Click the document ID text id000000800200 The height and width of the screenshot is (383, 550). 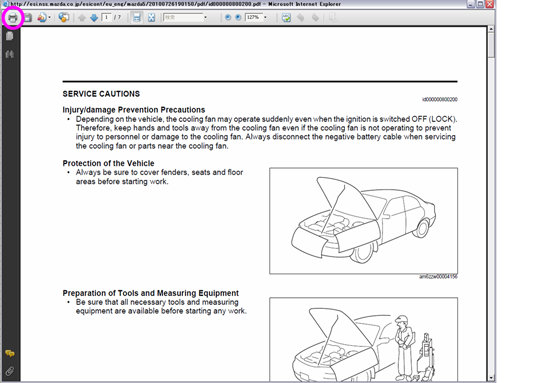click(x=440, y=100)
